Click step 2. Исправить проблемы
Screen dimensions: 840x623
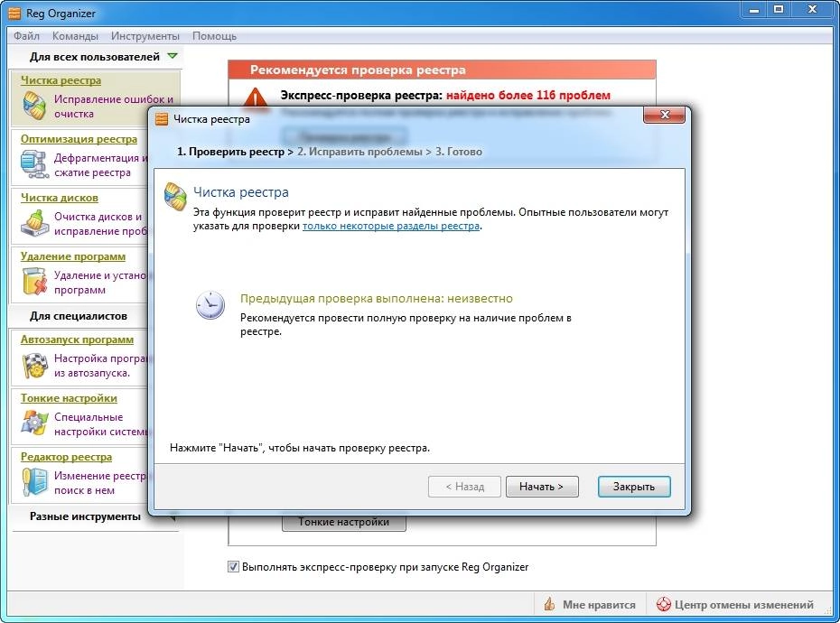coord(360,152)
